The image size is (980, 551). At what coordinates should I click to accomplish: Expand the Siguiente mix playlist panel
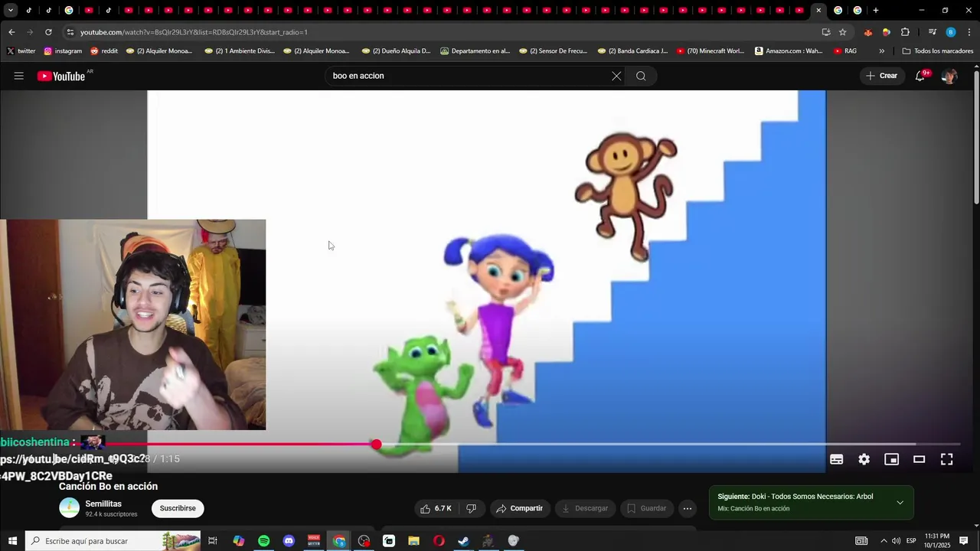click(900, 503)
